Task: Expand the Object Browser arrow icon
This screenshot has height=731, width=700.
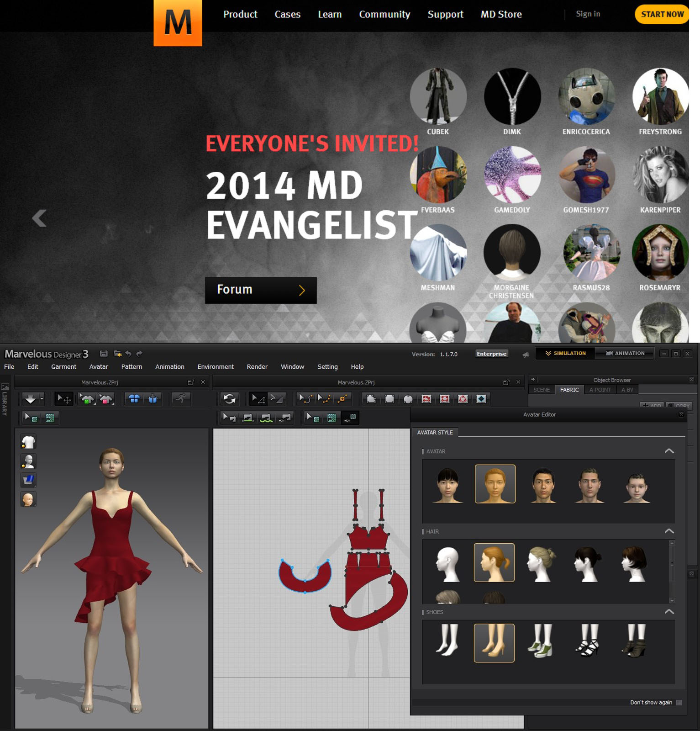Action: [533, 380]
